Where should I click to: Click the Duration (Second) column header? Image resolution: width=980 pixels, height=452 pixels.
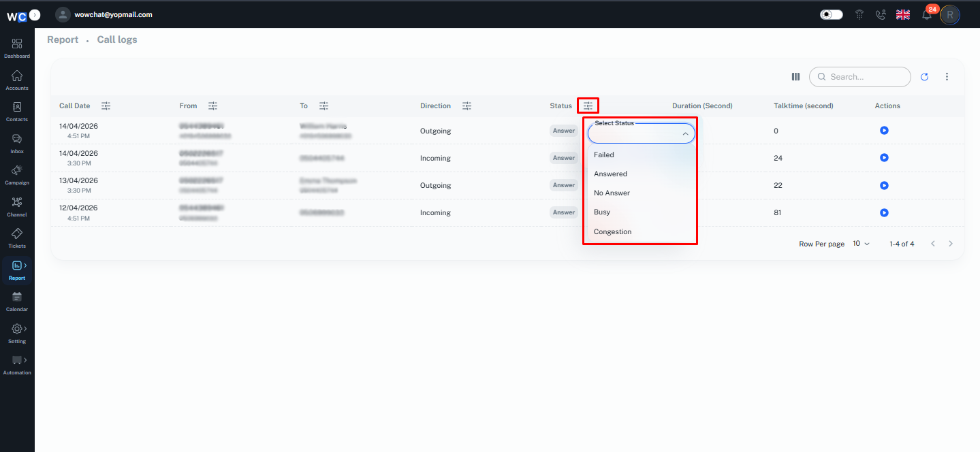tap(702, 106)
